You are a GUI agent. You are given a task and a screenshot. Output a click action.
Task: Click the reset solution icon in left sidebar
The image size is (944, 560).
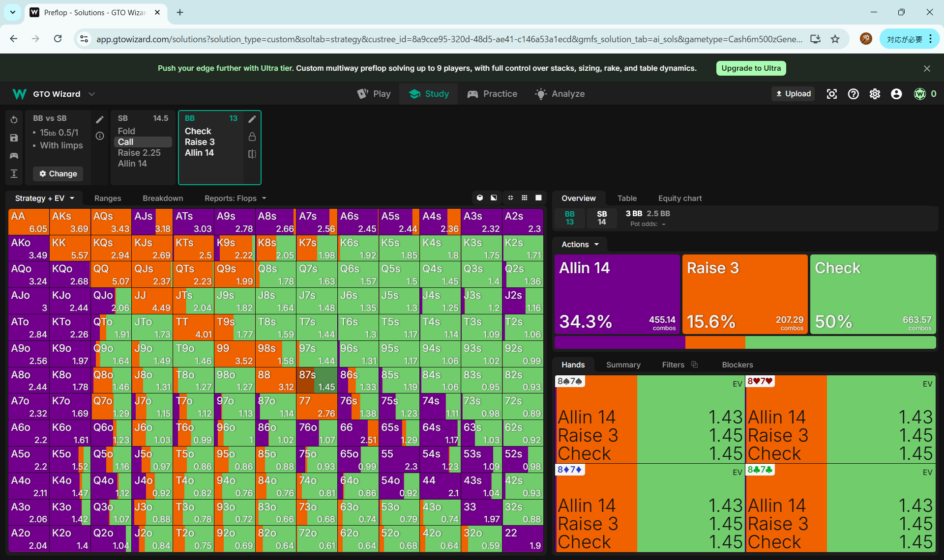click(x=14, y=120)
